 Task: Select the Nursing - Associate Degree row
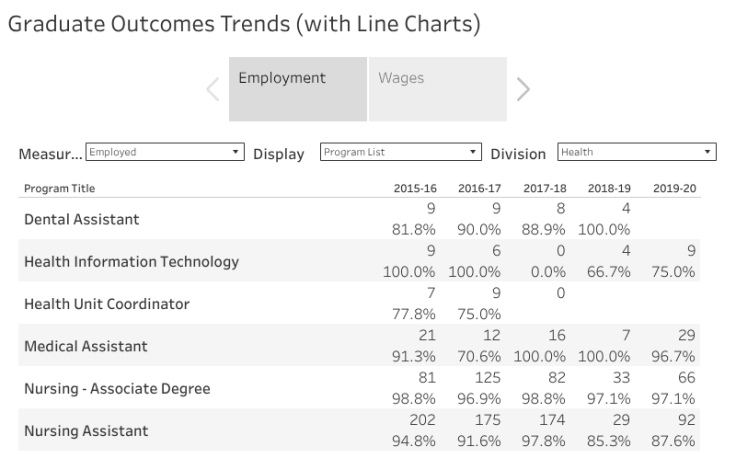[117, 389]
